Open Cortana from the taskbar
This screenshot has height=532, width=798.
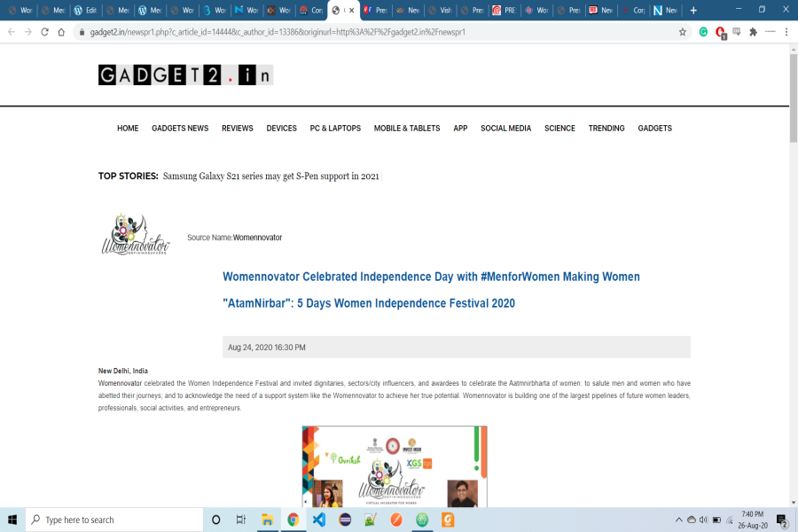tap(215, 520)
